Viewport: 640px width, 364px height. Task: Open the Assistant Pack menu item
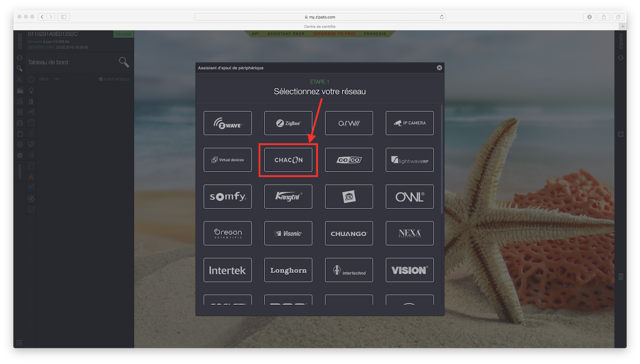coord(286,34)
